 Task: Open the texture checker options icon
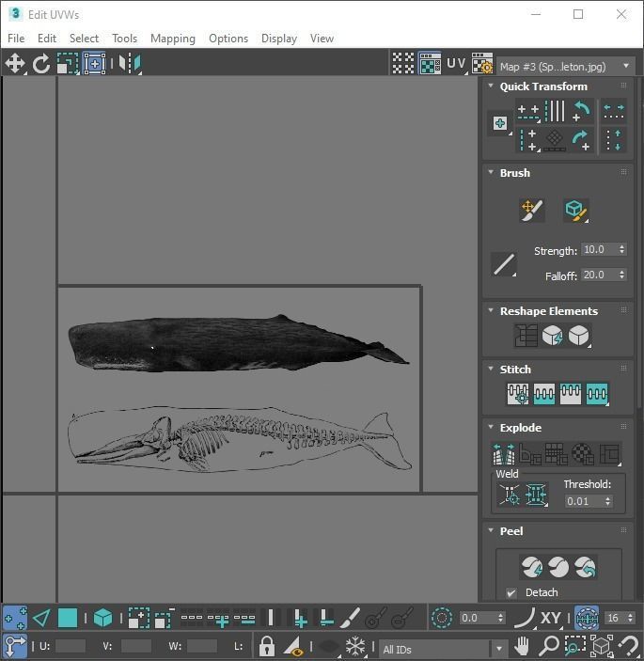(482, 64)
